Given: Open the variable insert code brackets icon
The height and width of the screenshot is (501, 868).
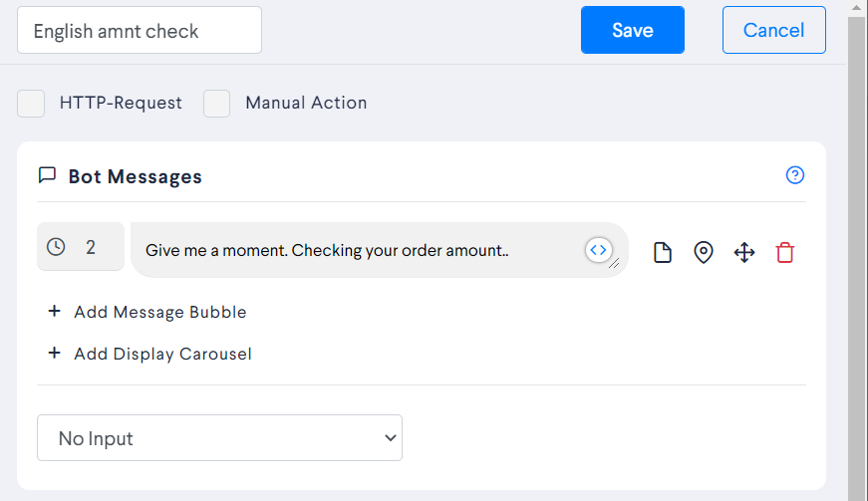Looking at the screenshot, I should (598, 250).
